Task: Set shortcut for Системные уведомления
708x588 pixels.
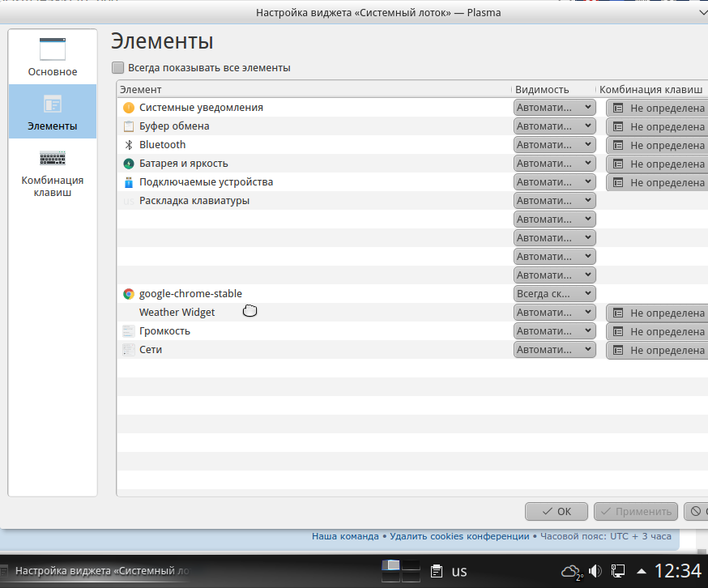Action: coord(657,108)
